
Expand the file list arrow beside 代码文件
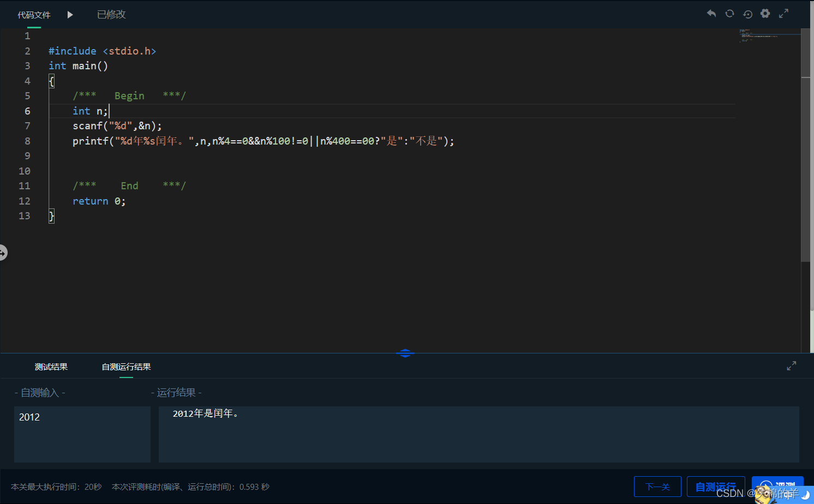[x=70, y=15]
